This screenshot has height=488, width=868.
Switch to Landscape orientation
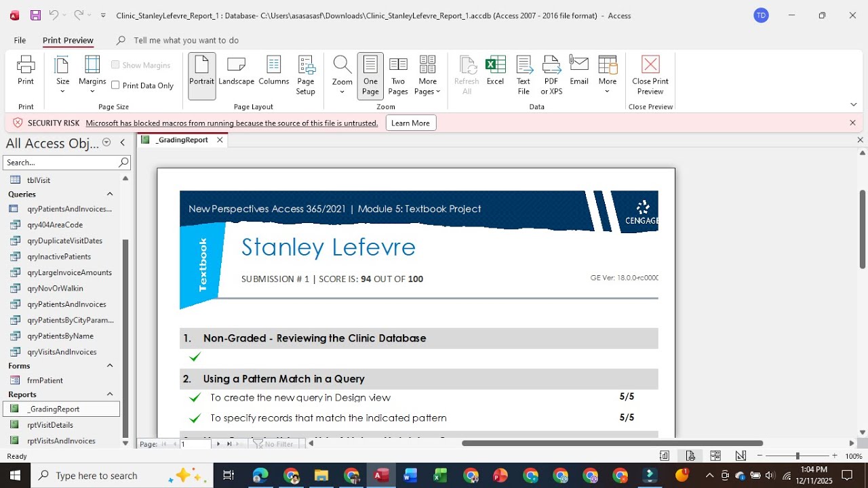coord(236,71)
